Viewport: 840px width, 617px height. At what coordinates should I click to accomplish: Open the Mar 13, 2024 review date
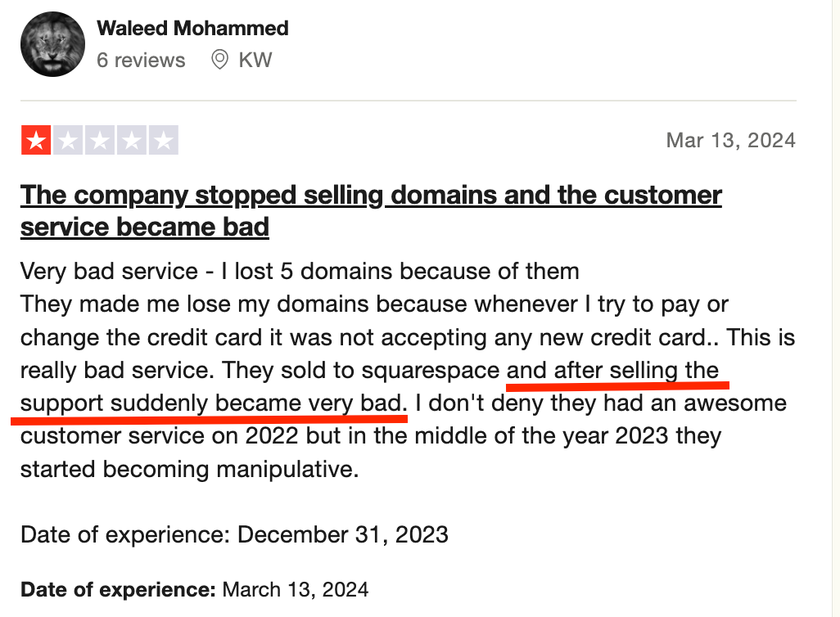pos(731,140)
